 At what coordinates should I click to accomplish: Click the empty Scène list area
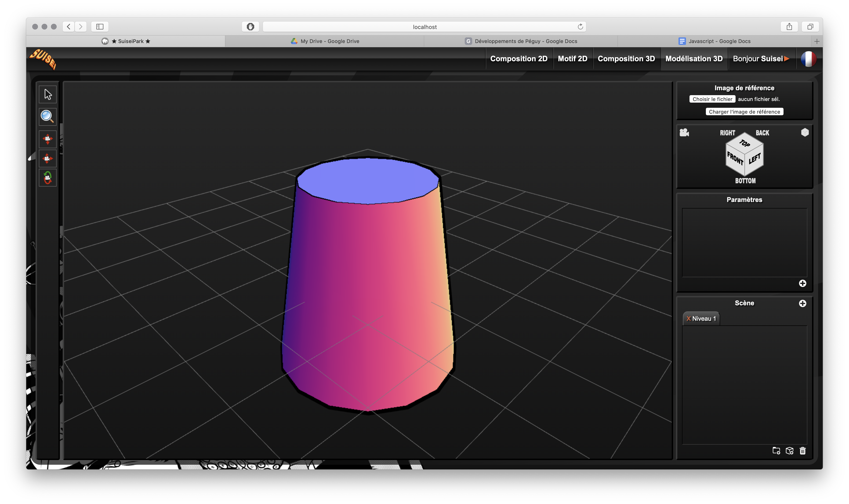[744, 385]
